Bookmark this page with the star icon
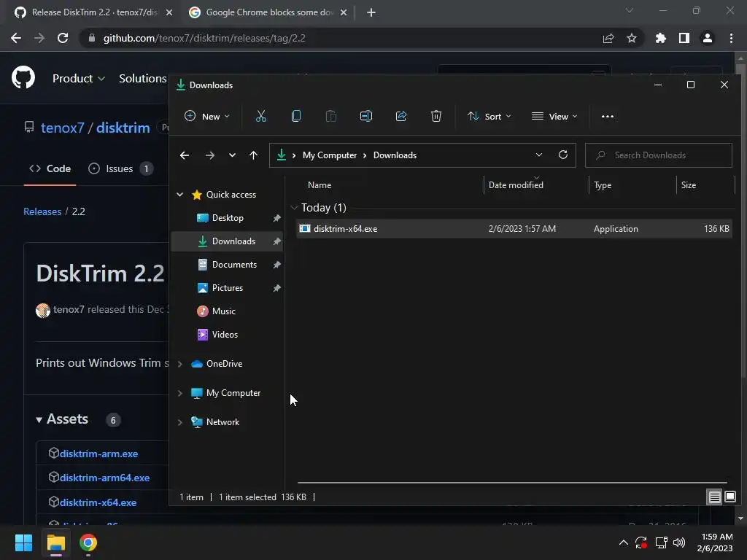 632,38
